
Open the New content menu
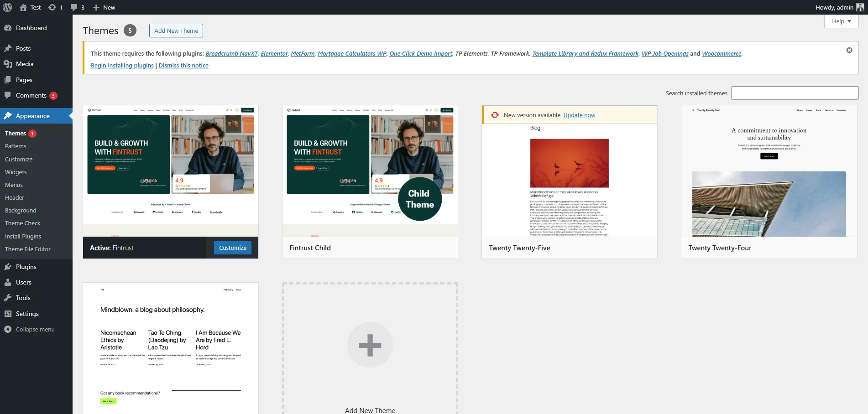click(104, 7)
